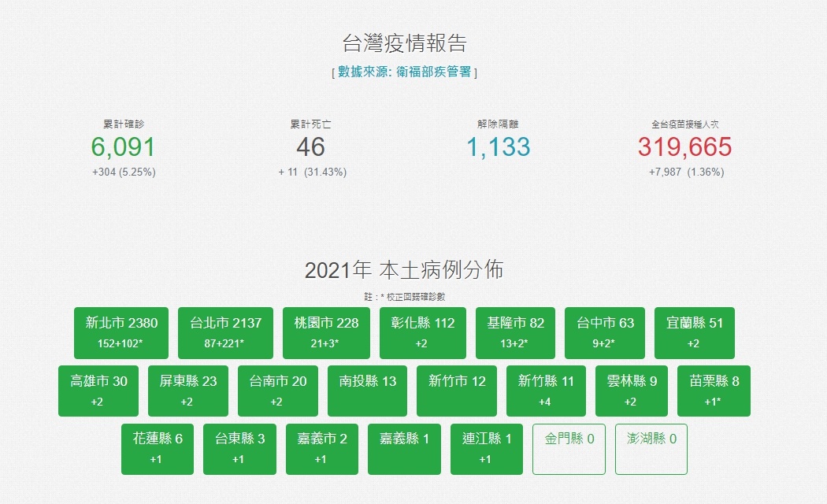Screen dimensions: 827x504
Task: Click the outlined 澎湖縣 0 tile
Action: 651,449
